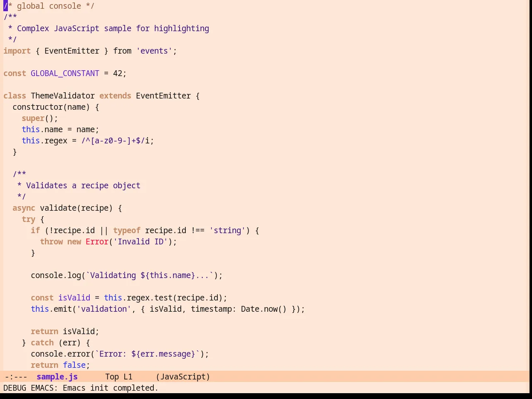This screenshot has height=399, width=532.
Task: Click the 'console.error' call
Action: tap(60, 354)
